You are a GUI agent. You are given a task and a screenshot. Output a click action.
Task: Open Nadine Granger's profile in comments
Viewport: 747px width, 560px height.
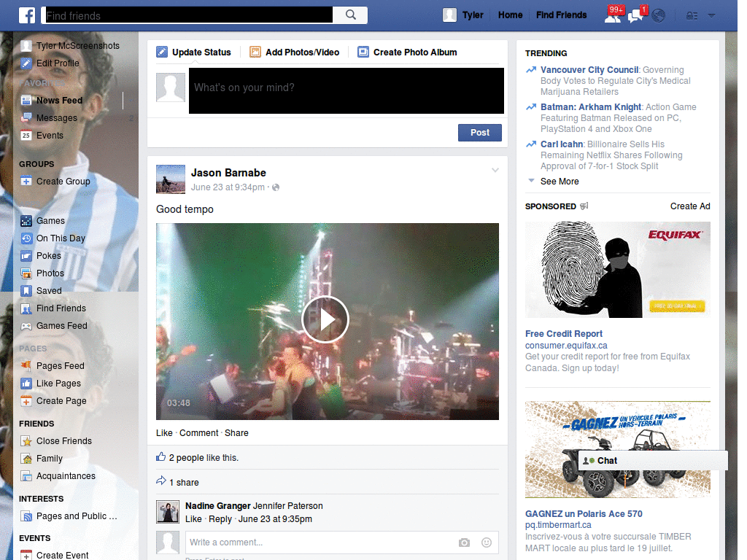217,506
